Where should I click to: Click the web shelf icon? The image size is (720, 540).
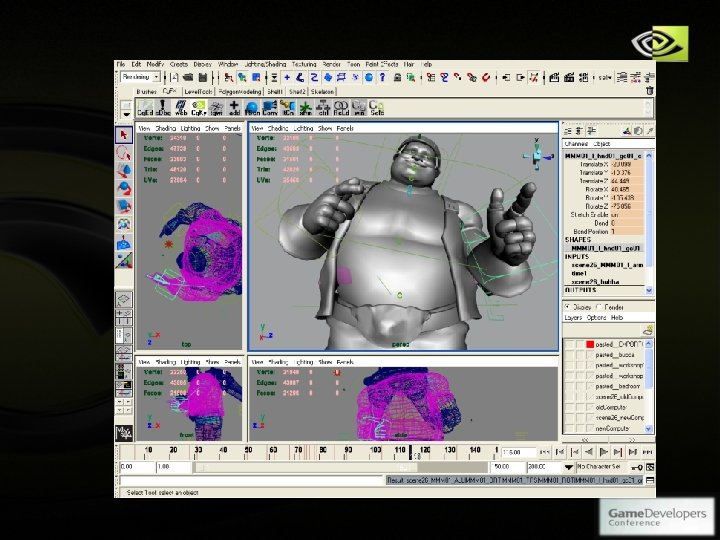(x=181, y=108)
